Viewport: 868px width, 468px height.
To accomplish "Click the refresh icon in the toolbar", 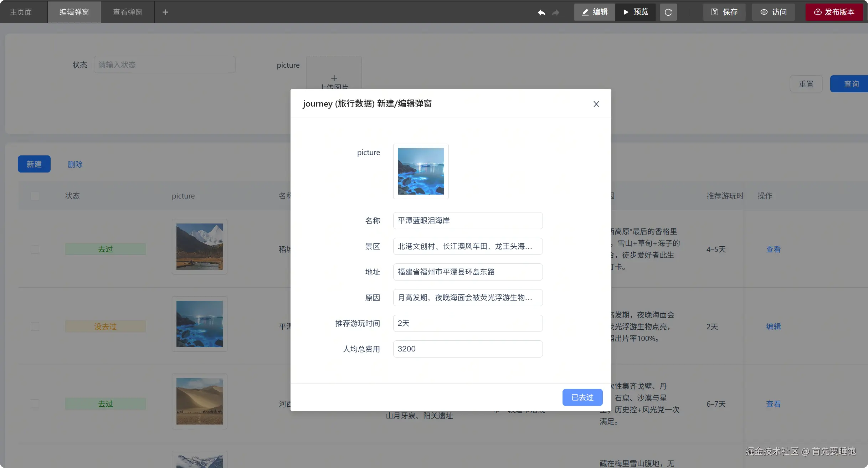I will click(x=668, y=12).
